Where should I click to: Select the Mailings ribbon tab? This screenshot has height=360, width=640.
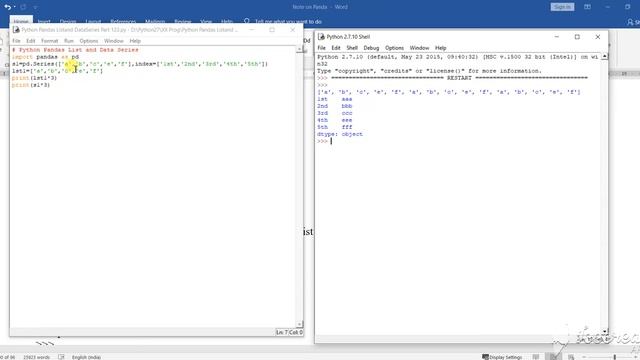tap(155, 22)
